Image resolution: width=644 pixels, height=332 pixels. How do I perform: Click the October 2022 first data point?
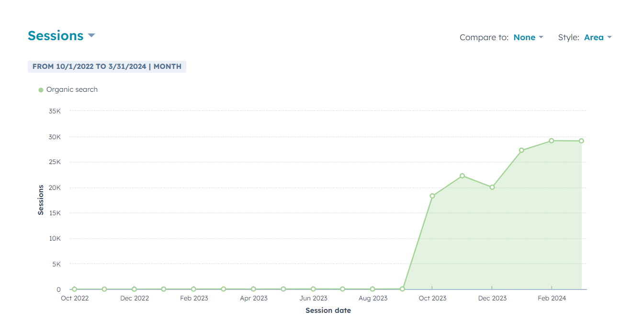74,289
